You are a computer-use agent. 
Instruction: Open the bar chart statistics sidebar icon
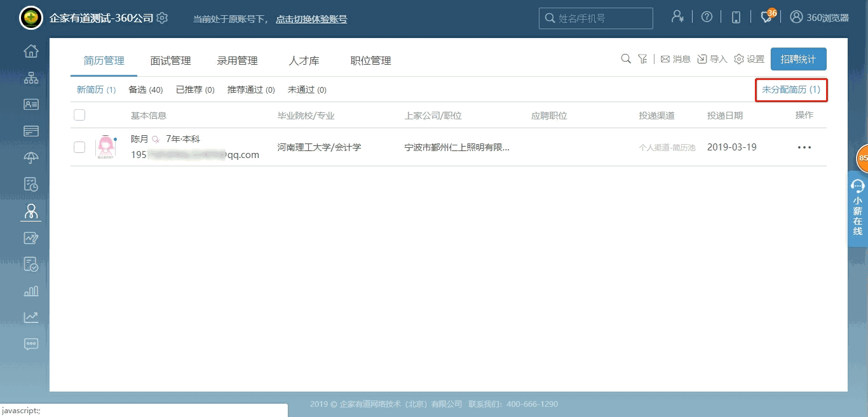click(31, 291)
